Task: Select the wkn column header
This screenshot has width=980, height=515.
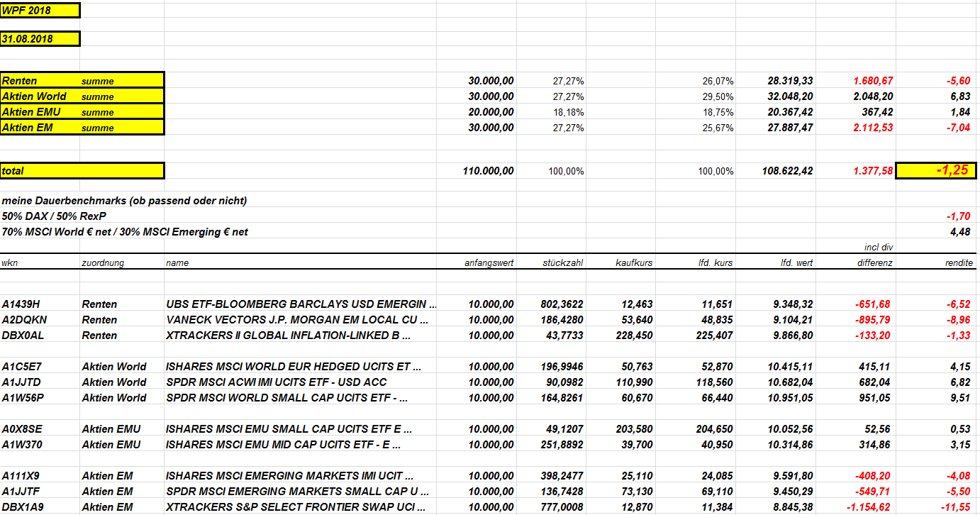Action: (10, 262)
